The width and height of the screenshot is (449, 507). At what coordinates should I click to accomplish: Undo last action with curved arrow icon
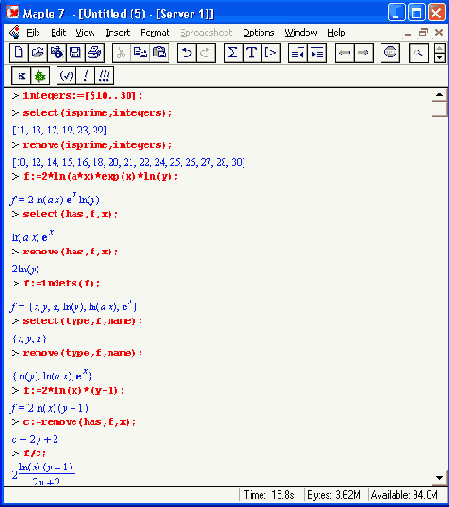(187, 53)
